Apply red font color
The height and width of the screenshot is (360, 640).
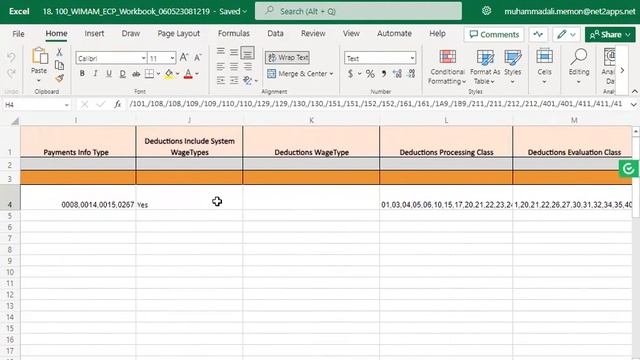[188, 73]
